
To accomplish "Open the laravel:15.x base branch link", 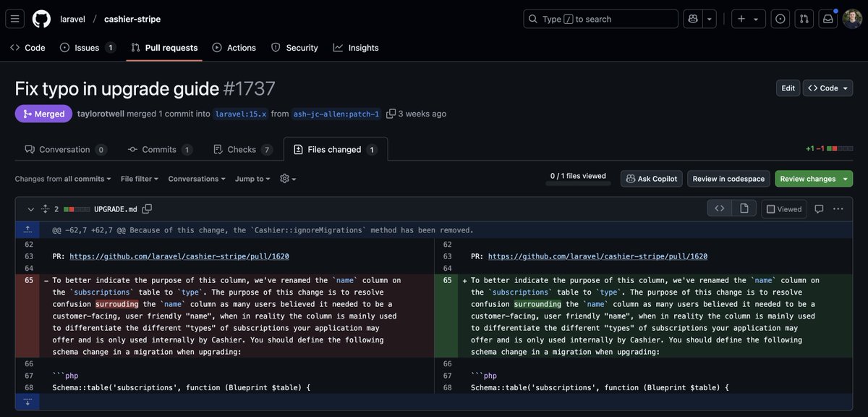I will tap(240, 114).
